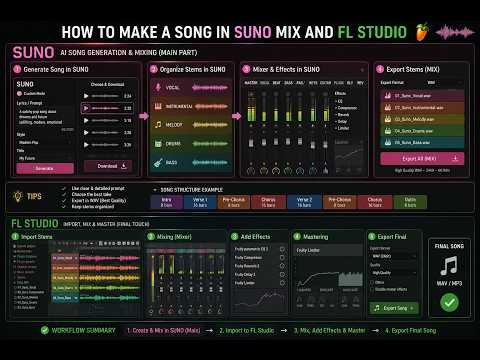Click the Download button
480x360 pixels.
point(108,166)
